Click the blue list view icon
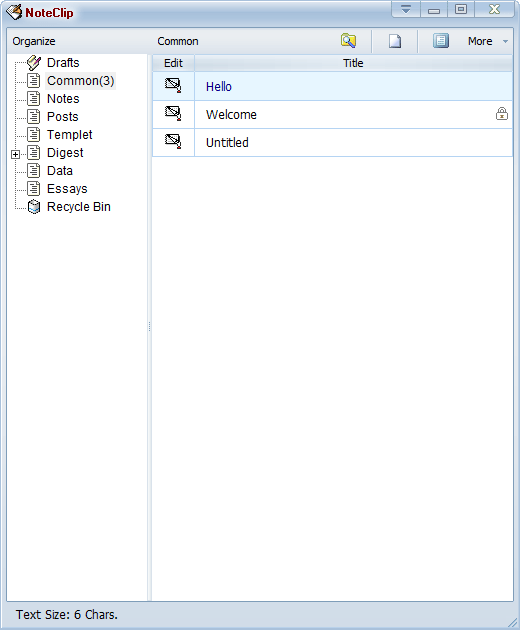Screen dimensions: 520x630 (440, 41)
